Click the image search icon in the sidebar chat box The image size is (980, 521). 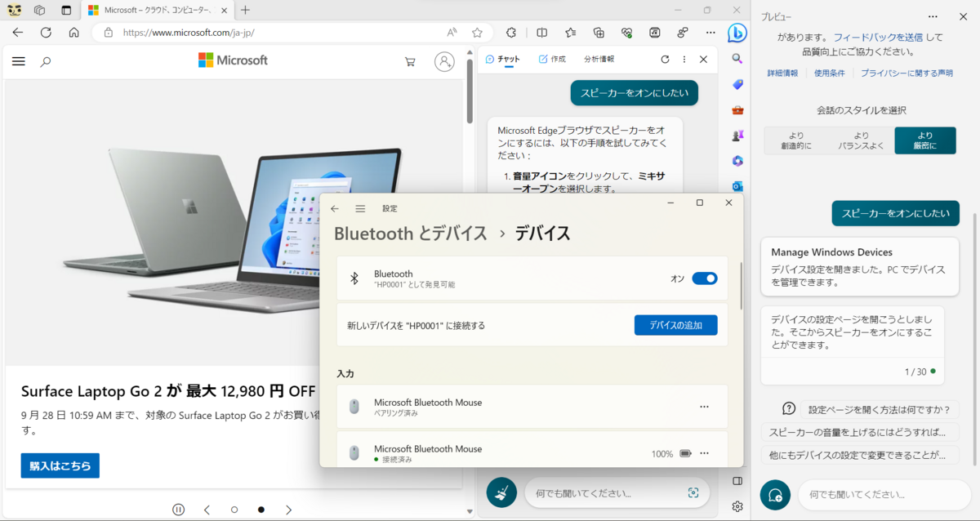693,492
